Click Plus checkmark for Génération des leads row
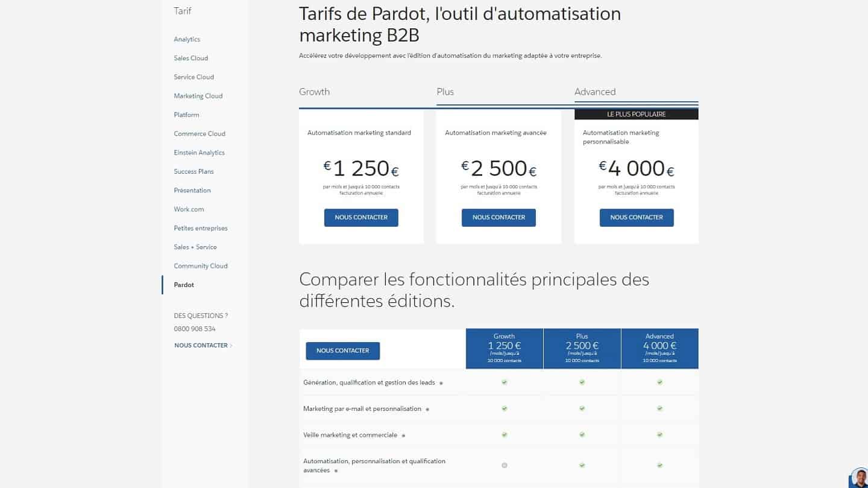The width and height of the screenshot is (868, 488). [x=582, y=382]
